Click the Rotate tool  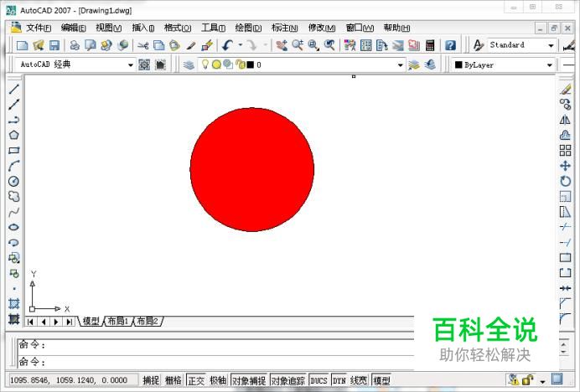click(x=565, y=181)
